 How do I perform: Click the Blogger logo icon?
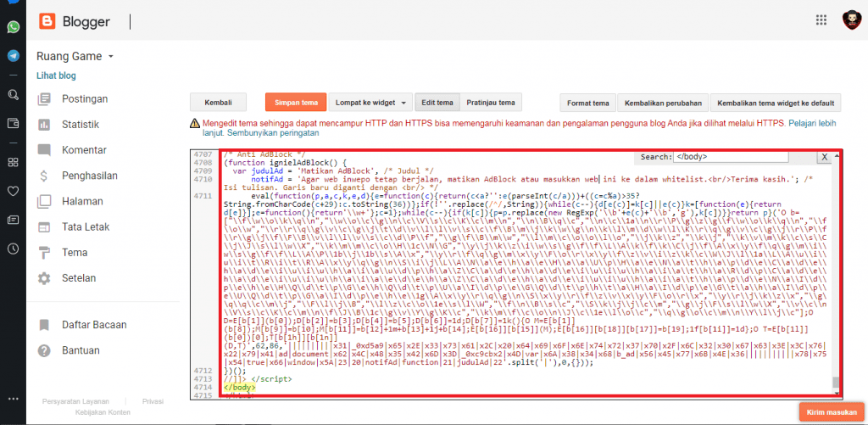(47, 21)
